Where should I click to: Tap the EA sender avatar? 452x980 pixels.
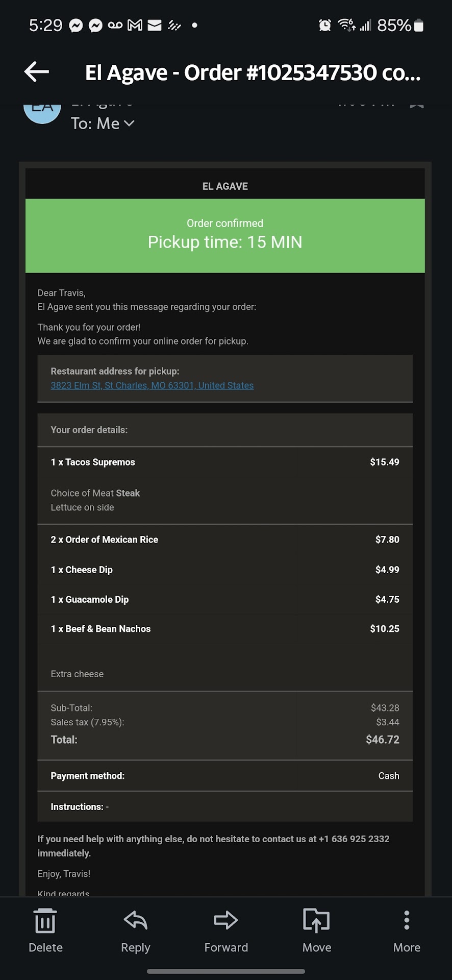click(x=42, y=111)
